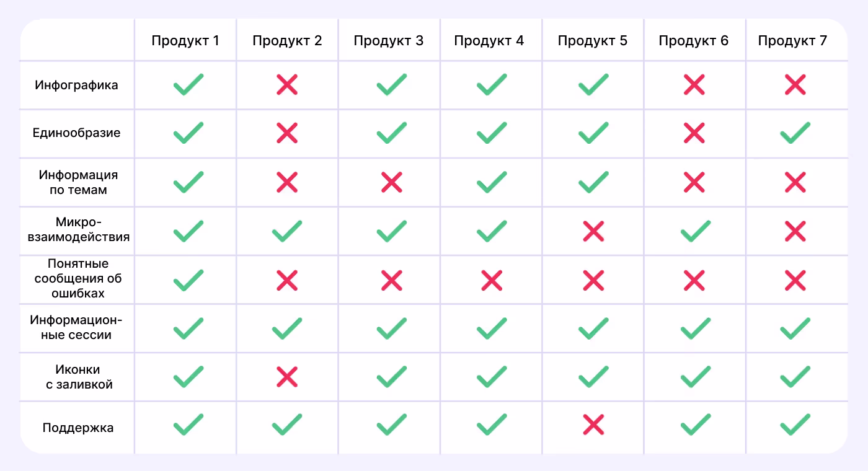
Task: Select the Единообразие row label
Action: [77, 133]
